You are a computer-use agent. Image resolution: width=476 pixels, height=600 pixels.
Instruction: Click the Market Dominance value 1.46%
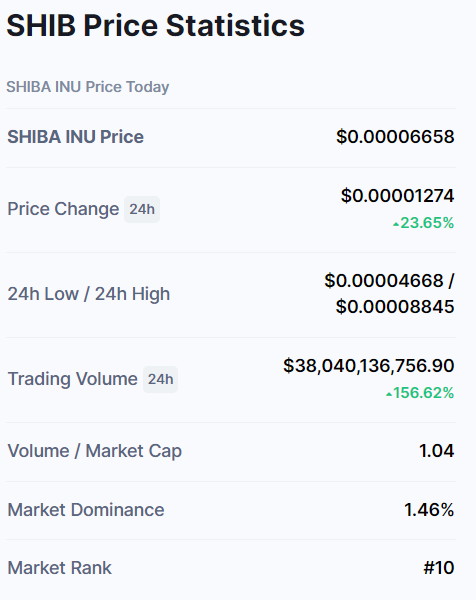click(x=429, y=510)
